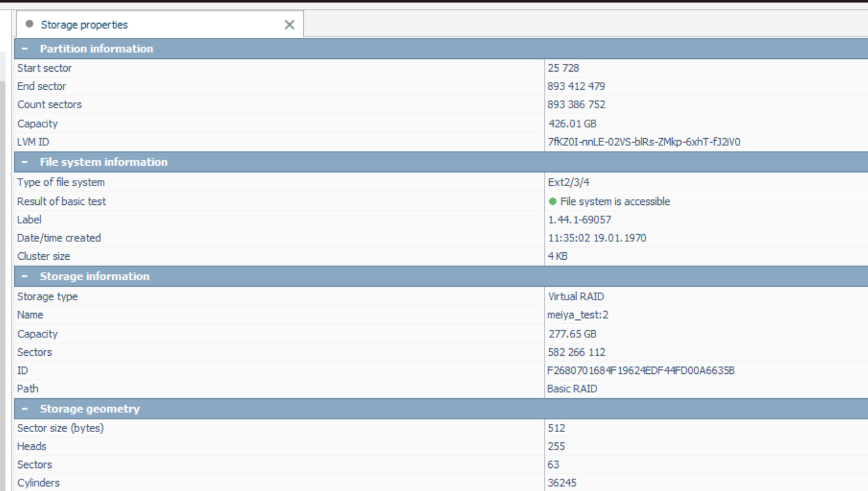Select the Cylinders value 36245
The height and width of the screenshot is (491, 868).
coord(563,483)
